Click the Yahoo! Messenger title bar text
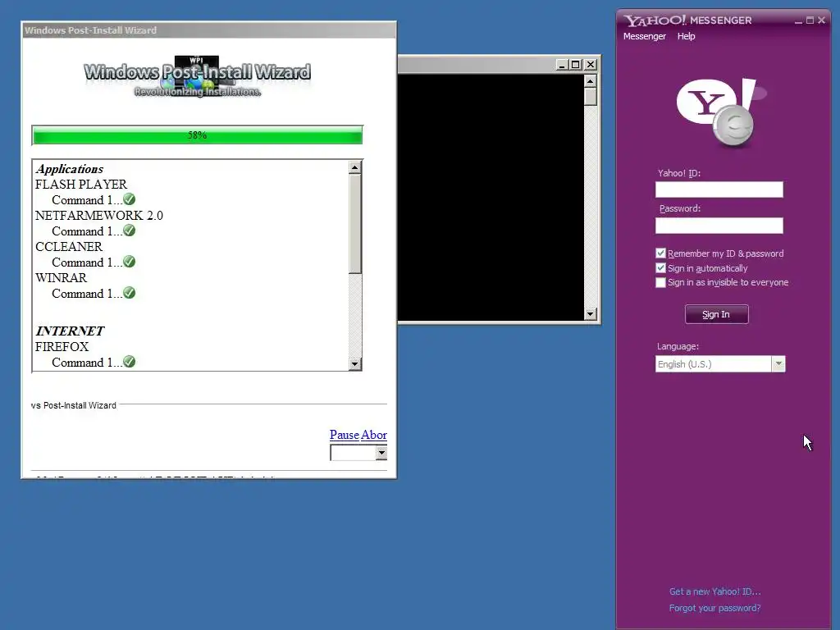This screenshot has height=630, width=840. (688, 21)
